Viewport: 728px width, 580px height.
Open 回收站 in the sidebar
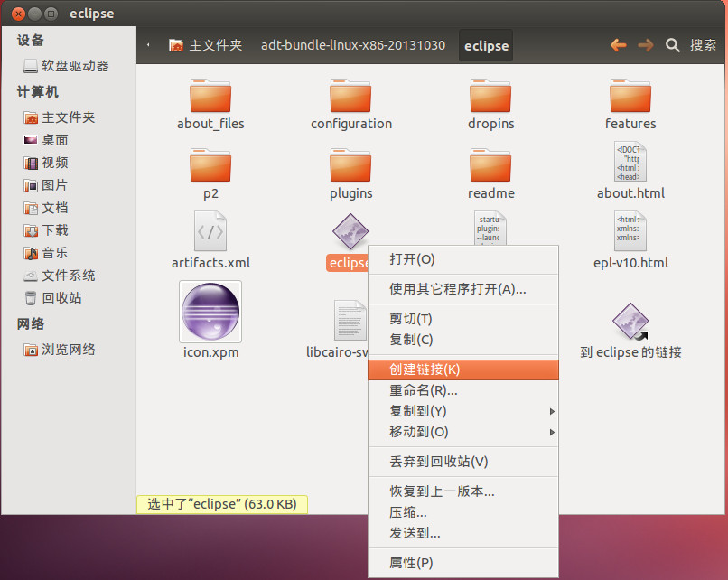tap(67, 297)
